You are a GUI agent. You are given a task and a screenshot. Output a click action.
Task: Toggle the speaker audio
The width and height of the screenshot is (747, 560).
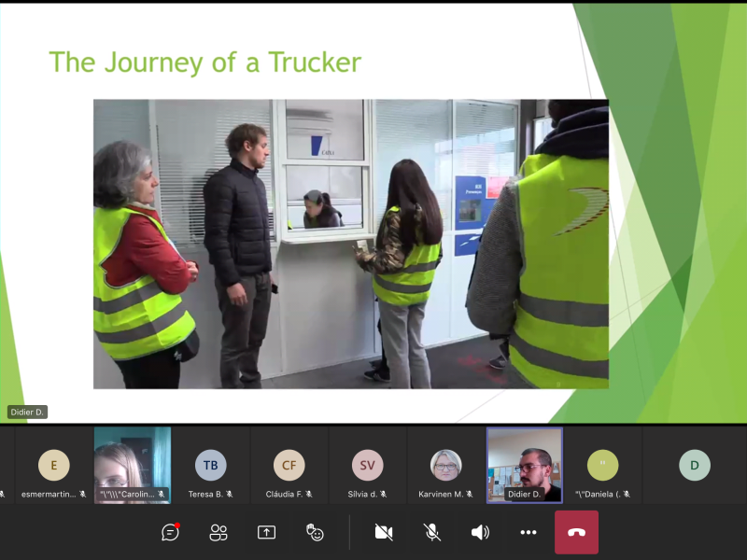(480, 532)
